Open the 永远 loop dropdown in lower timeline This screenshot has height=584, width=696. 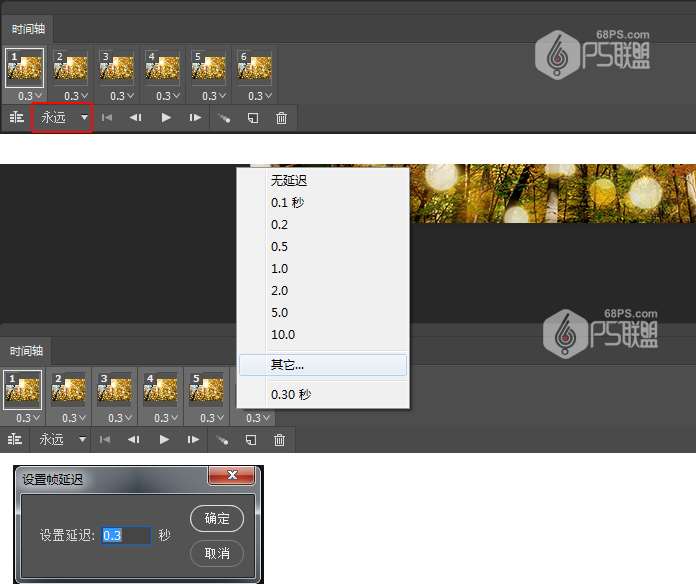pyautogui.click(x=60, y=439)
